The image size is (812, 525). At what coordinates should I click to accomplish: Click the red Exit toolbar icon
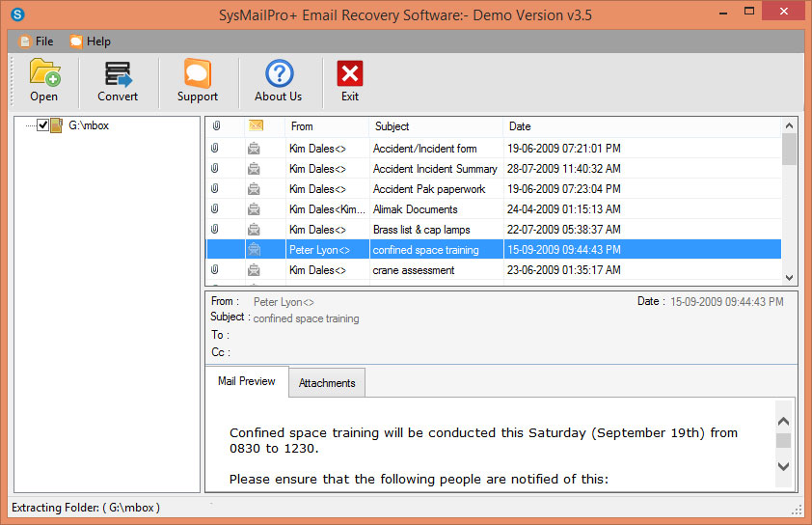350,73
